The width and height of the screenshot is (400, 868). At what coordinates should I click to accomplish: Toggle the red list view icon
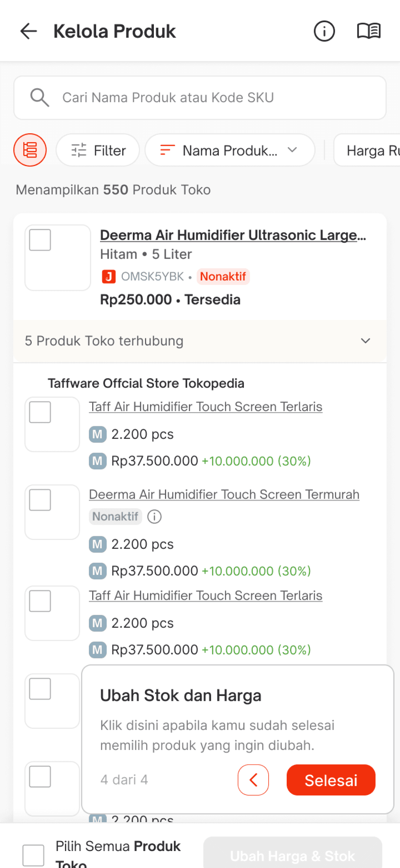click(x=30, y=150)
